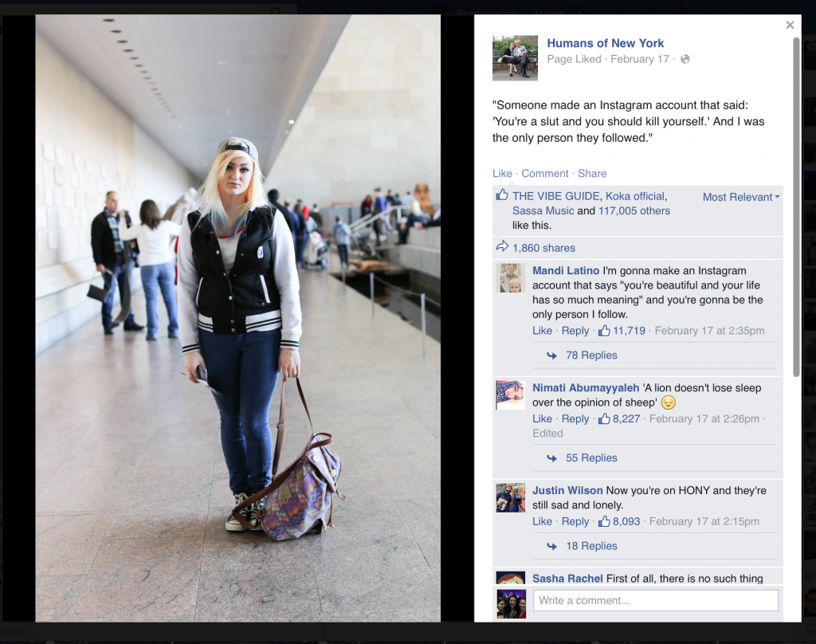816x644 pixels.
Task: Like Justin Wilson's comment
Action: pyautogui.click(x=542, y=521)
